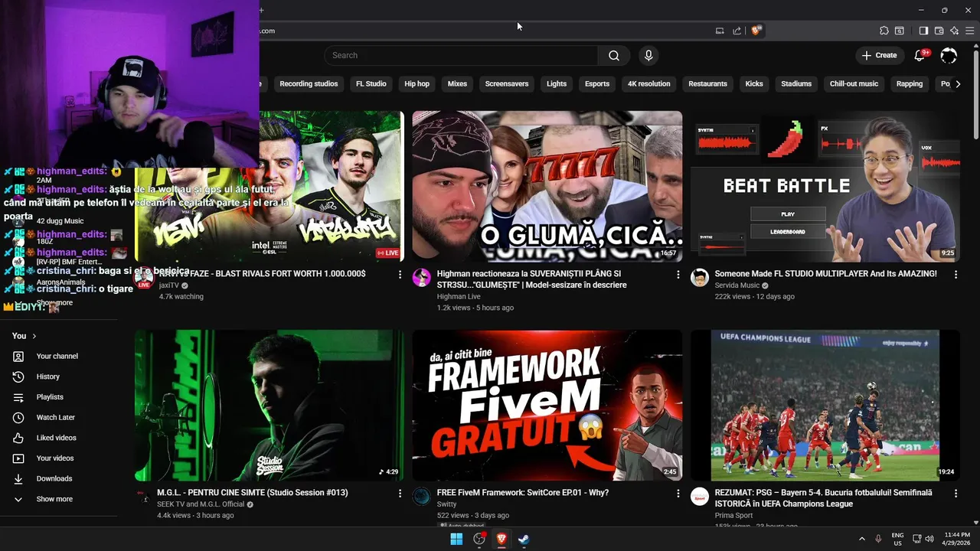Image resolution: width=980 pixels, height=551 pixels.
Task: Click the Switty channel avatar
Action: click(422, 497)
